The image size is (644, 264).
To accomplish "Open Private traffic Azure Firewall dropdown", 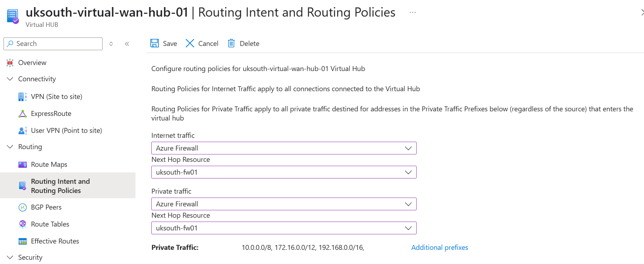I will tap(284, 204).
